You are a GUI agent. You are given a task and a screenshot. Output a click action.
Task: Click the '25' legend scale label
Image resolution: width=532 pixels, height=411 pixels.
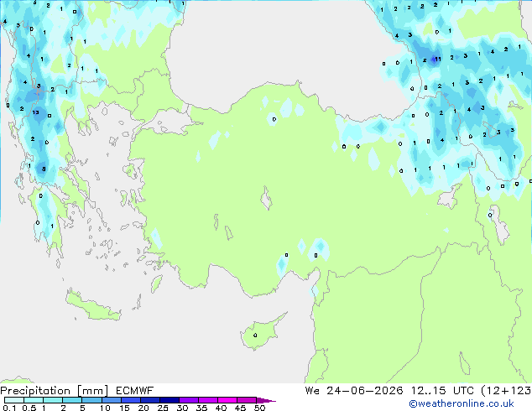pos(163,408)
